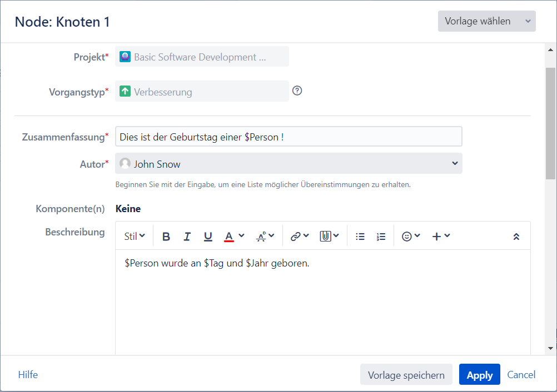Expand the Vorlage wählen dropdown
The height and width of the screenshot is (392, 557).
pos(486,21)
